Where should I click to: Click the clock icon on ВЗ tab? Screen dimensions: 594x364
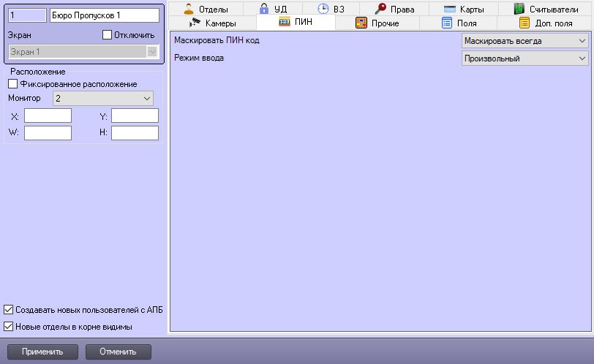[x=323, y=10]
